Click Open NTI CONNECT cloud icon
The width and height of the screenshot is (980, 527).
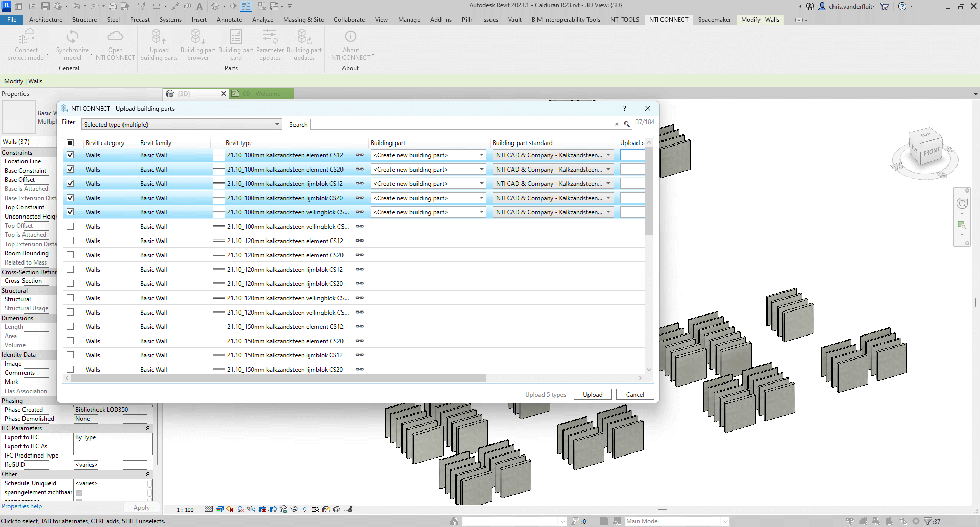tap(115, 36)
